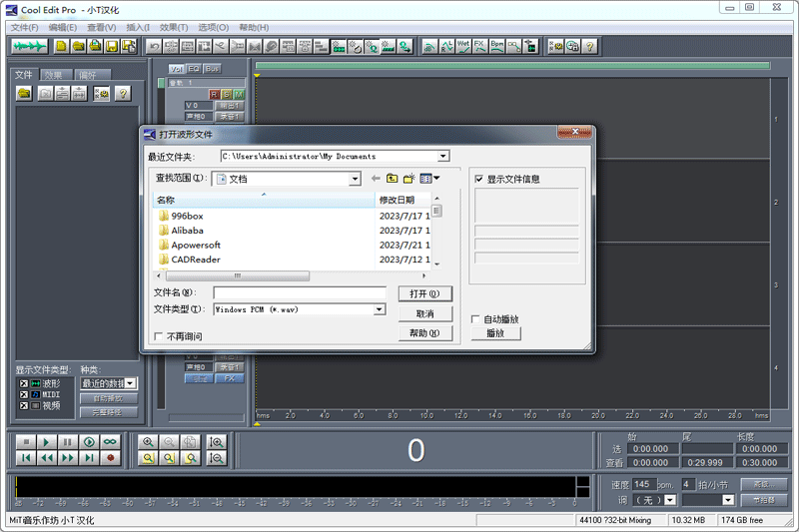Select the Apowersoft folder
This screenshot has width=799, height=532.
pyautogui.click(x=196, y=245)
